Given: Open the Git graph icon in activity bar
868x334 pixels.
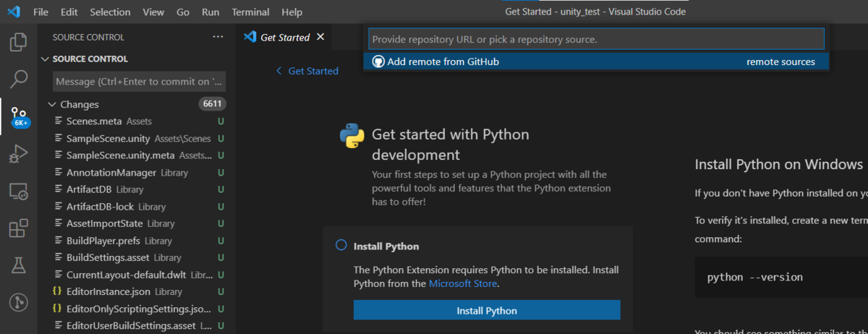Looking at the screenshot, I should tap(18, 303).
